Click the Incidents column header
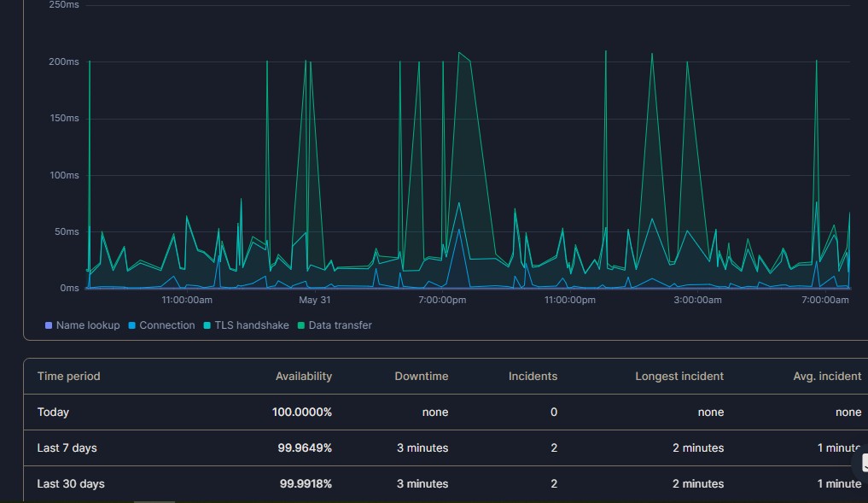 (533, 376)
